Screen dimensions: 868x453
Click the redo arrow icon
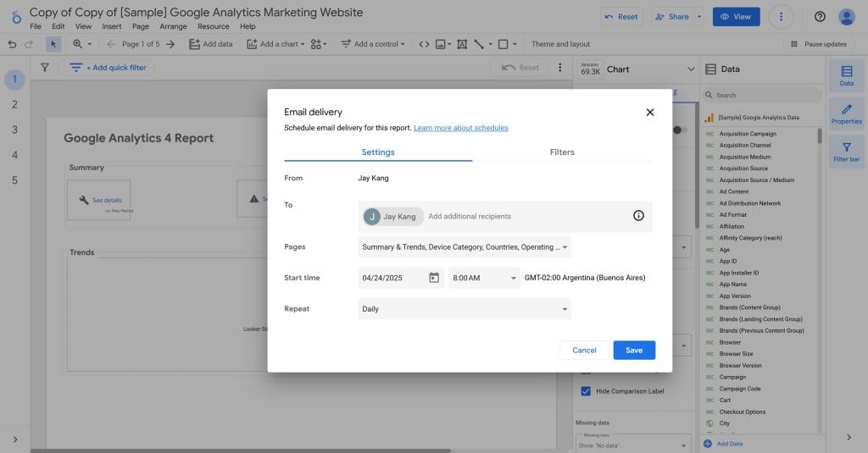pos(29,44)
